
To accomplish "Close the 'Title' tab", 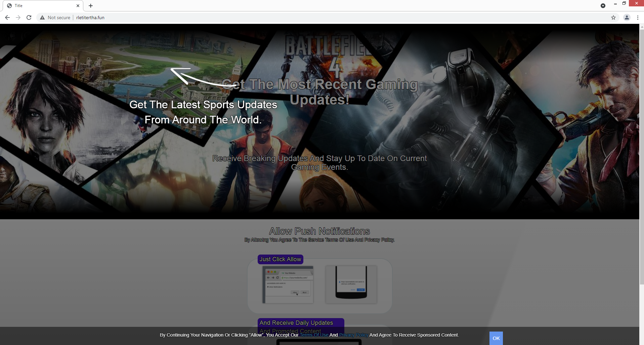I will pyautogui.click(x=78, y=6).
